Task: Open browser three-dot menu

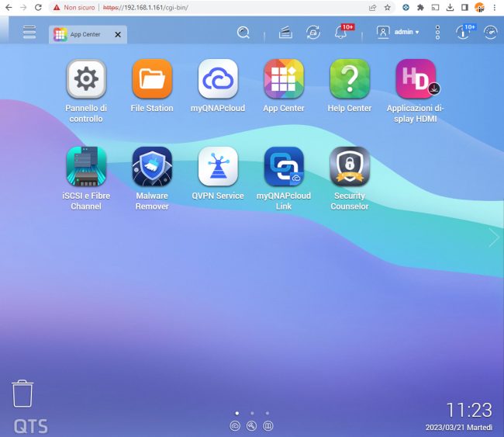Action: point(495,8)
